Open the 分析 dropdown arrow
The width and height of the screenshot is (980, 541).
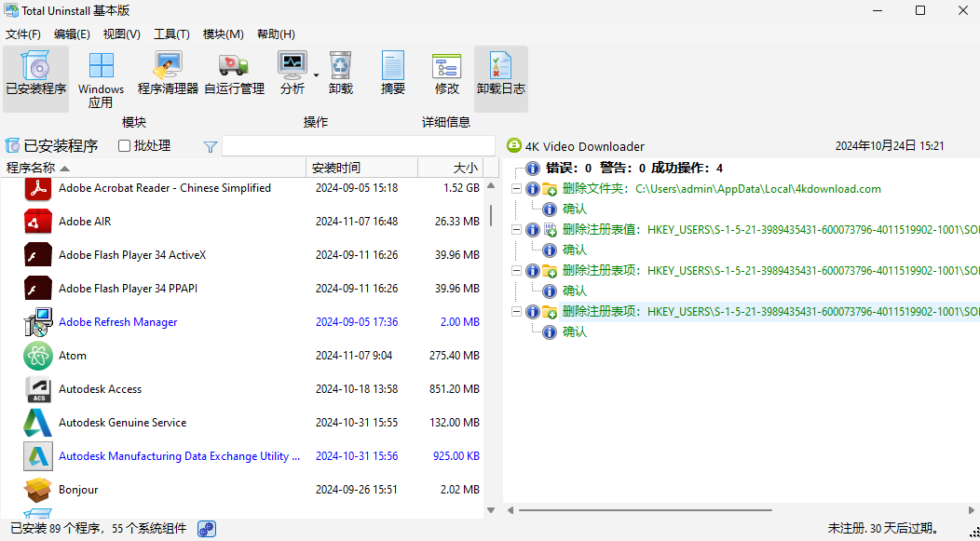click(x=316, y=75)
